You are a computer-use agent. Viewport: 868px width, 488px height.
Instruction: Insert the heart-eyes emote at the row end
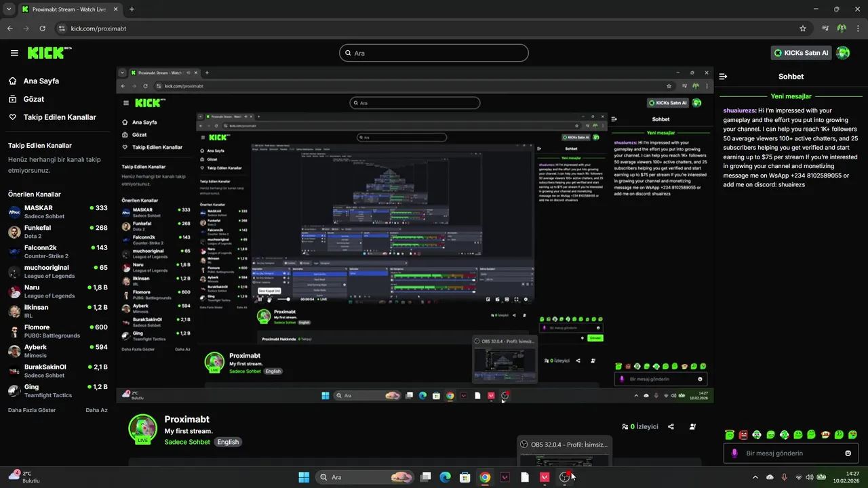pos(853,434)
